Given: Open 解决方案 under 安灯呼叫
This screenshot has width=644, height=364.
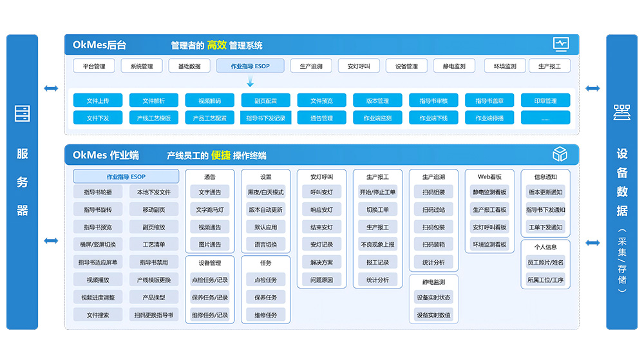Looking at the screenshot, I should (321, 262).
